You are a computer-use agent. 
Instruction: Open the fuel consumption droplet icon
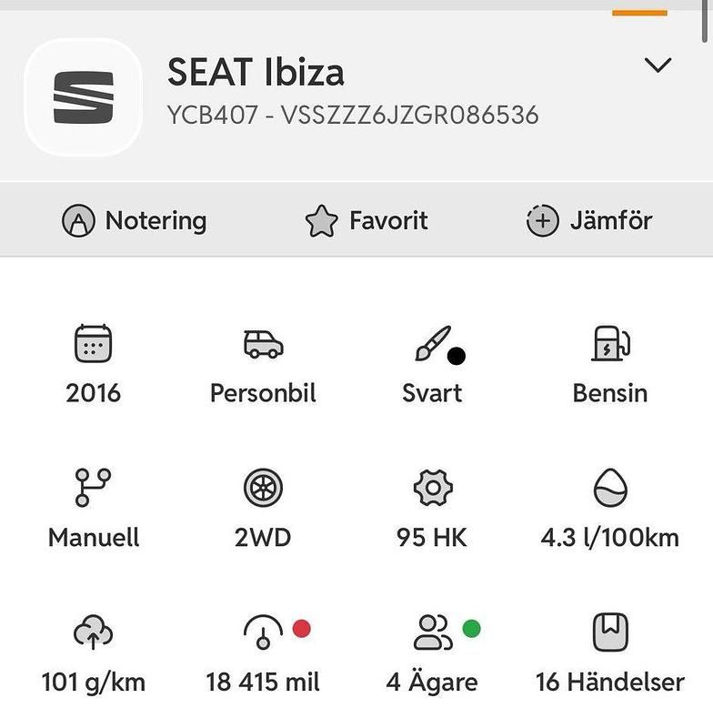pyautogui.click(x=610, y=487)
